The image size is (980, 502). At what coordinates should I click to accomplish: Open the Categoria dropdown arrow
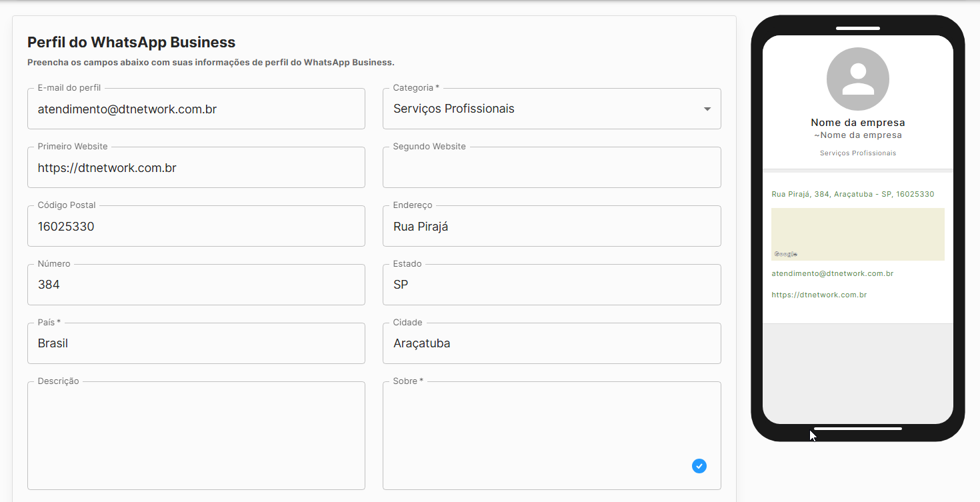pyautogui.click(x=707, y=109)
